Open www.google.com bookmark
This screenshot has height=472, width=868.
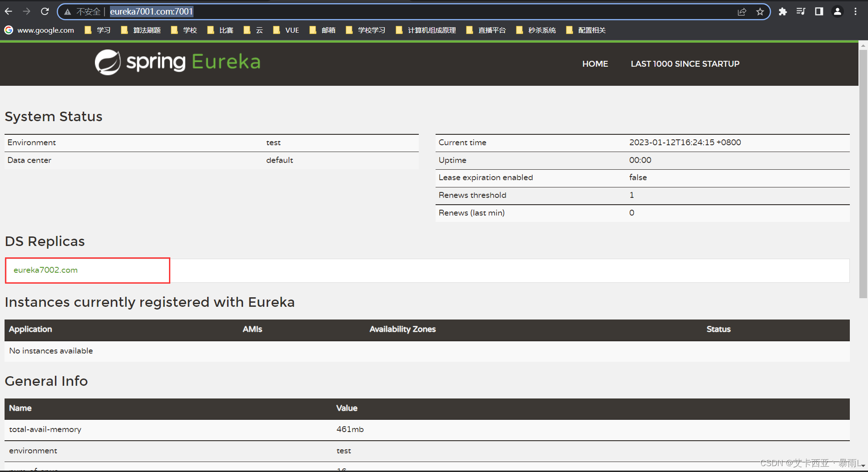40,30
